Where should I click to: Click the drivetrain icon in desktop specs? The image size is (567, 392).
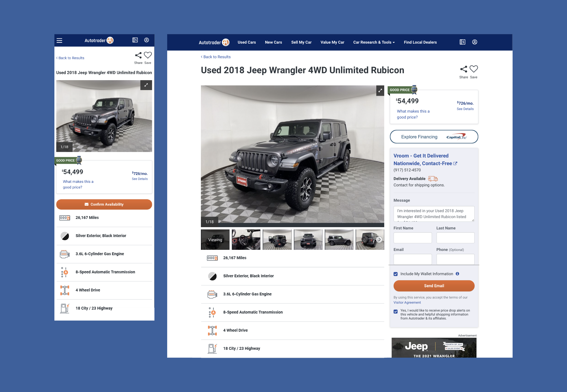[212, 331]
